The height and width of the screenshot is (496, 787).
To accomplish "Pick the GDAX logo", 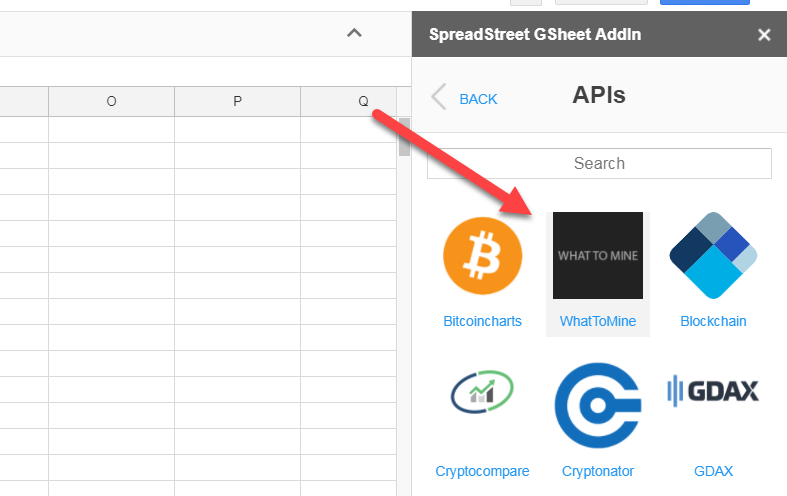I will [x=713, y=391].
